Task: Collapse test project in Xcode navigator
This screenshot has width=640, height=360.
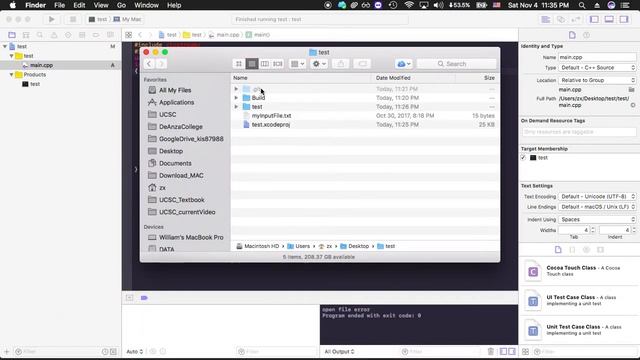Action: click(x=5, y=47)
